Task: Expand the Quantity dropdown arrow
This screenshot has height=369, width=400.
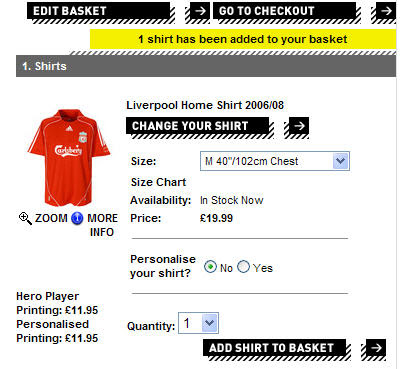Action: tap(210, 323)
